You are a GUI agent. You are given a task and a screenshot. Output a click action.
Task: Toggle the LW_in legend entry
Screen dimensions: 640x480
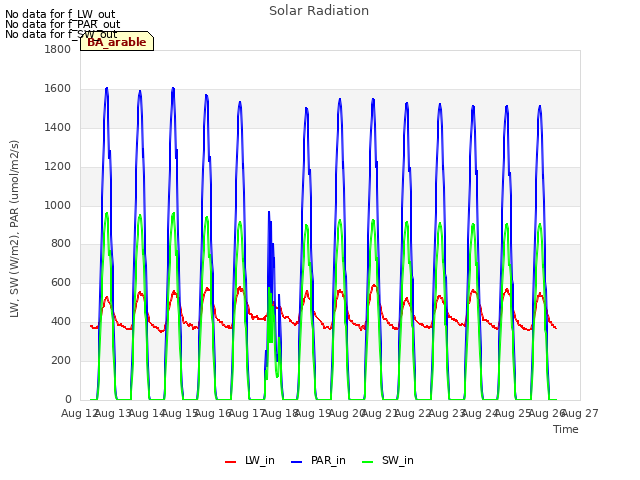(x=250, y=461)
